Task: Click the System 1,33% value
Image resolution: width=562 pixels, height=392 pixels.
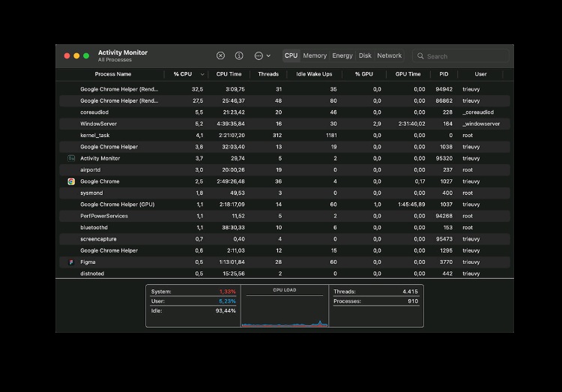Action: pos(227,292)
